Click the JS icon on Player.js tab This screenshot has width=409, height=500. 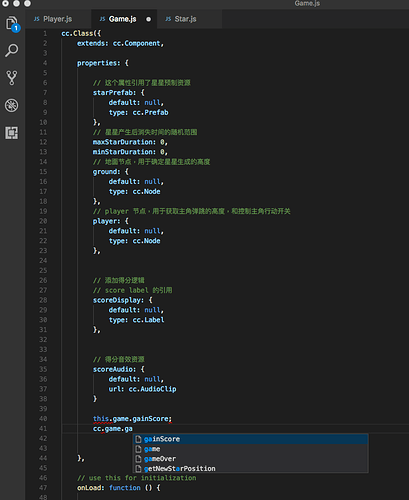37,19
